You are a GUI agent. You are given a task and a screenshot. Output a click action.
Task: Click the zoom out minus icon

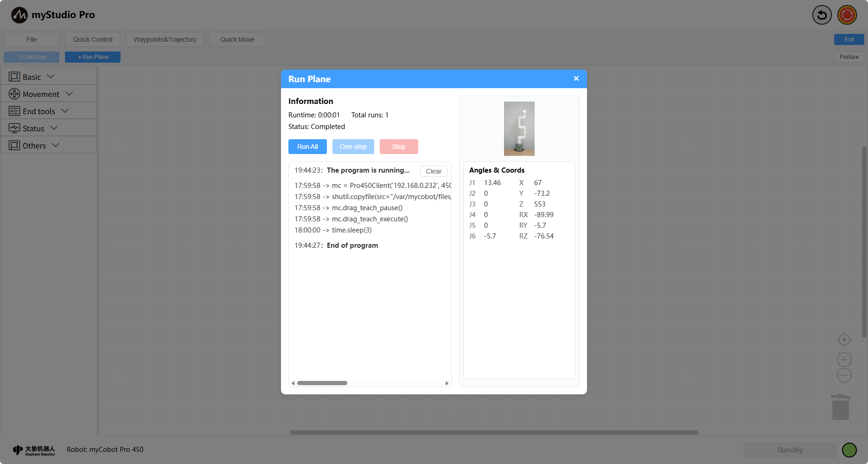pyautogui.click(x=844, y=375)
